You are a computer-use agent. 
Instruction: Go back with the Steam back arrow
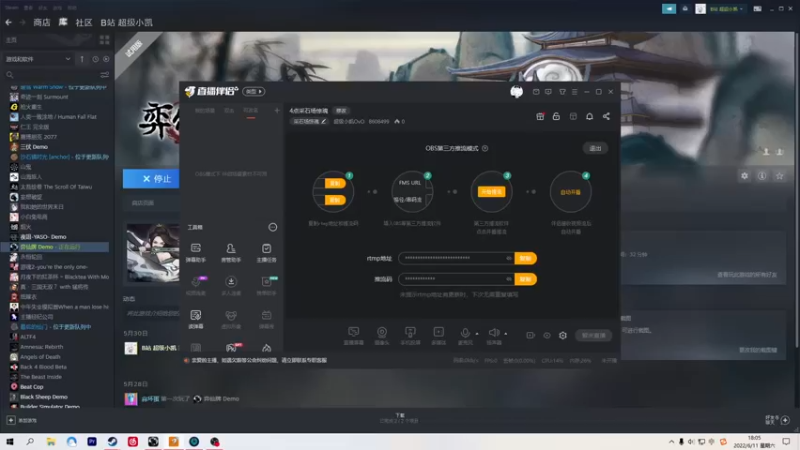9,22
